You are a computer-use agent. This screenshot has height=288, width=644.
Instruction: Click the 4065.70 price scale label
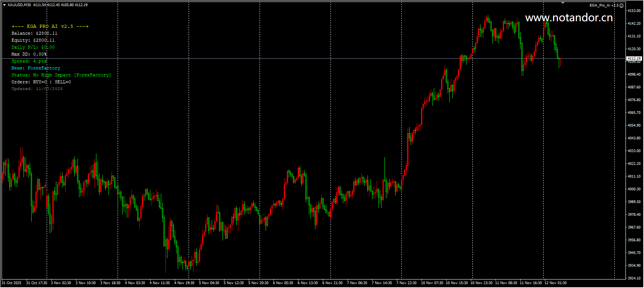coord(634,113)
